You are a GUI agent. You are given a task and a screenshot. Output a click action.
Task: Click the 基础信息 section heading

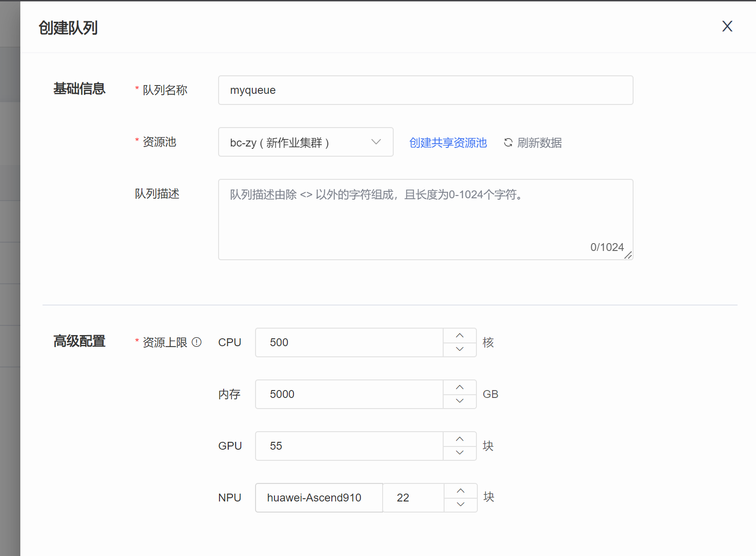pyautogui.click(x=79, y=88)
